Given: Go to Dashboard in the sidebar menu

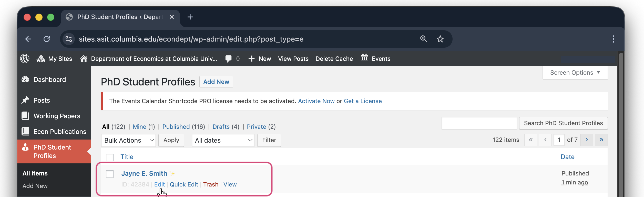Looking at the screenshot, I should click(49, 80).
